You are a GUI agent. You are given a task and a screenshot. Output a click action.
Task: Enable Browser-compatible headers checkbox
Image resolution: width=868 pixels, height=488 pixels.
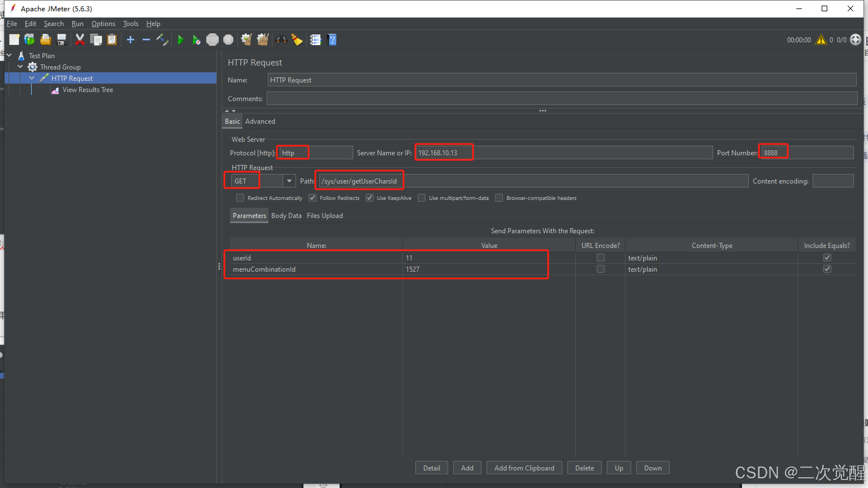click(499, 198)
